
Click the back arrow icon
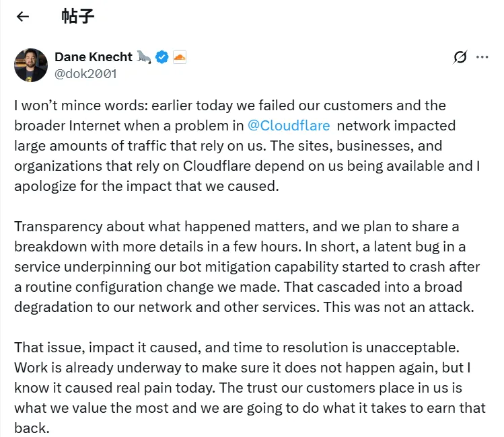point(23,17)
